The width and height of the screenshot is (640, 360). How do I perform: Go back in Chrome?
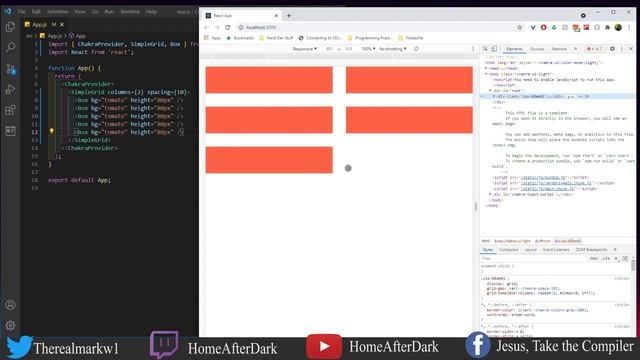(206, 27)
